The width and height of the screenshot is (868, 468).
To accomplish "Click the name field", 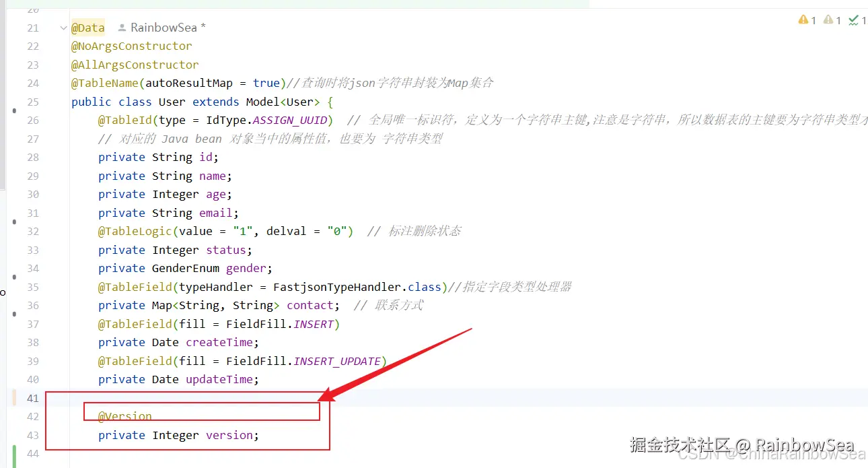I will point(213,176).
